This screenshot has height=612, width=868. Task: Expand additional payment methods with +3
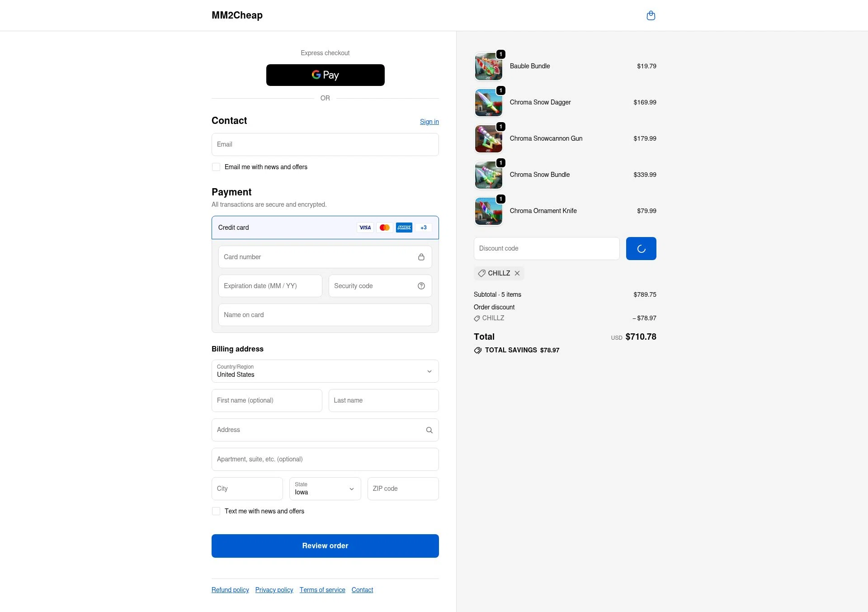423,228
